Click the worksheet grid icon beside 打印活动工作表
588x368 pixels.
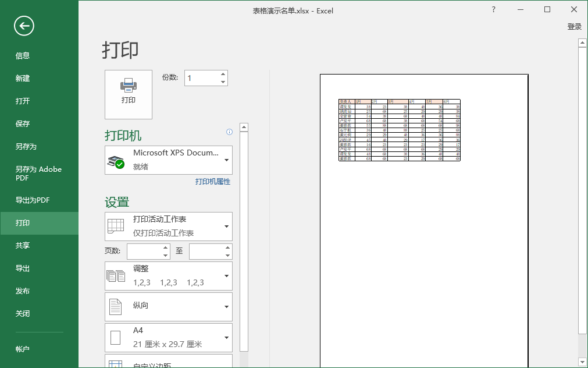pos(116,226)
